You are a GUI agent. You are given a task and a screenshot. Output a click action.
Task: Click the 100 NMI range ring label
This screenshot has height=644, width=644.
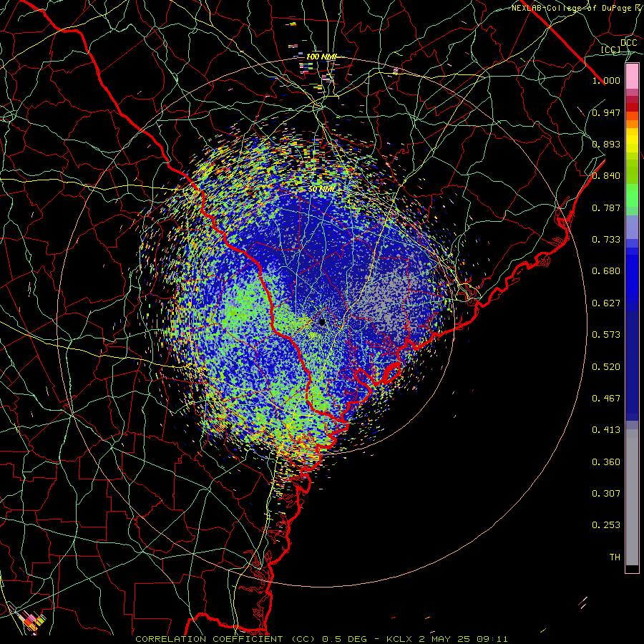click(x=321, y=57)
